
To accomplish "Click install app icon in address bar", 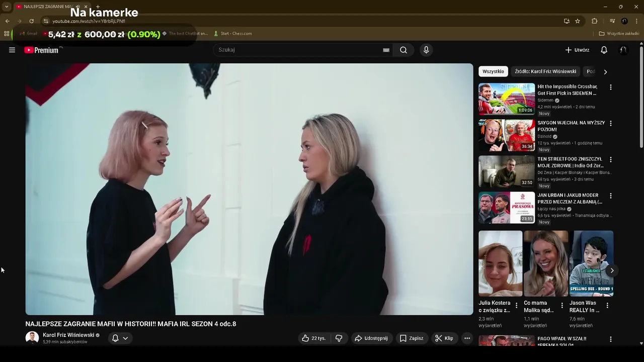I will [x=567, y=21].
